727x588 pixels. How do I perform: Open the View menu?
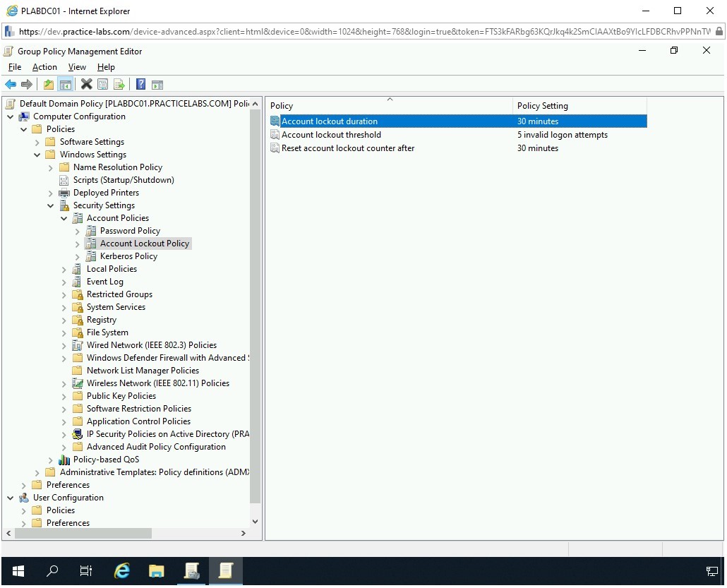point(77,67)
